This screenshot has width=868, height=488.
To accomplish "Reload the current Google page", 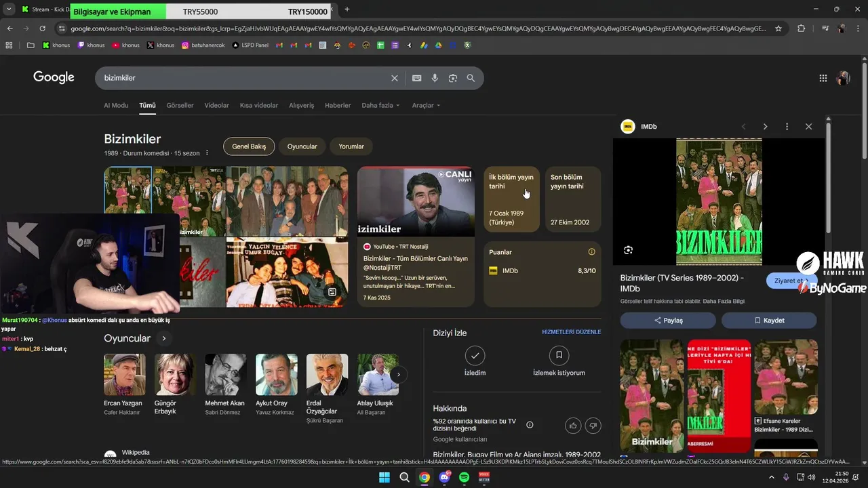I will tap(42, 28).
